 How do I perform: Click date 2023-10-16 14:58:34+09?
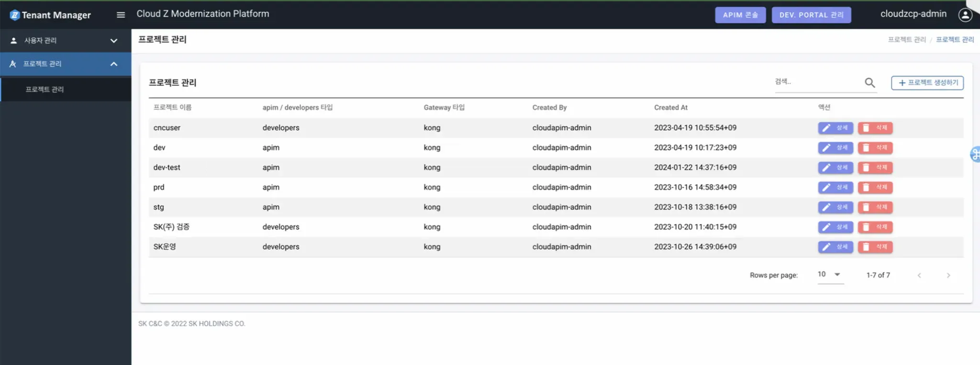click(x=695, y=187)
